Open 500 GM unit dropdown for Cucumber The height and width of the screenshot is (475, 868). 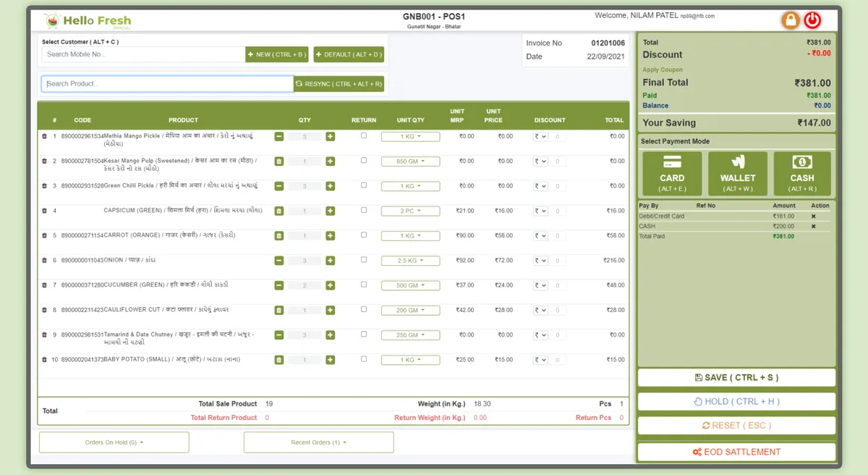[x=411, y=285]
